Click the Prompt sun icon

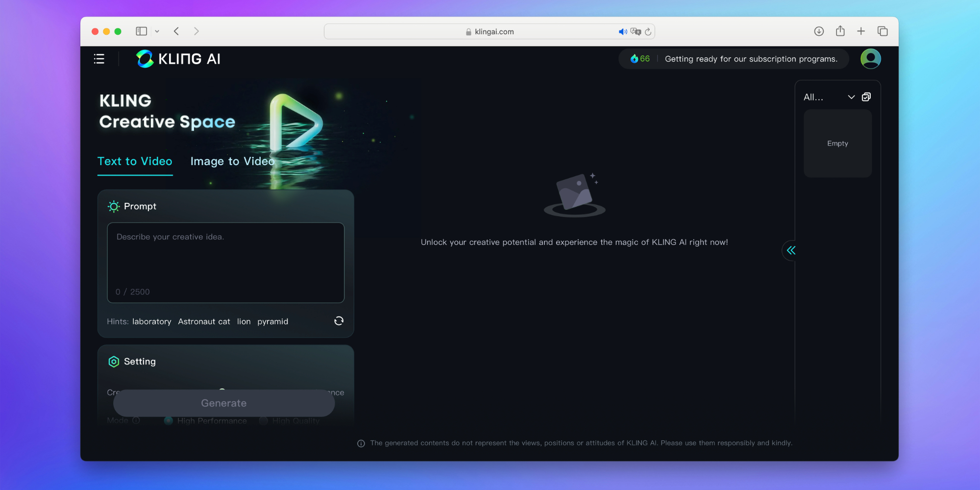(x=114, y=206)
